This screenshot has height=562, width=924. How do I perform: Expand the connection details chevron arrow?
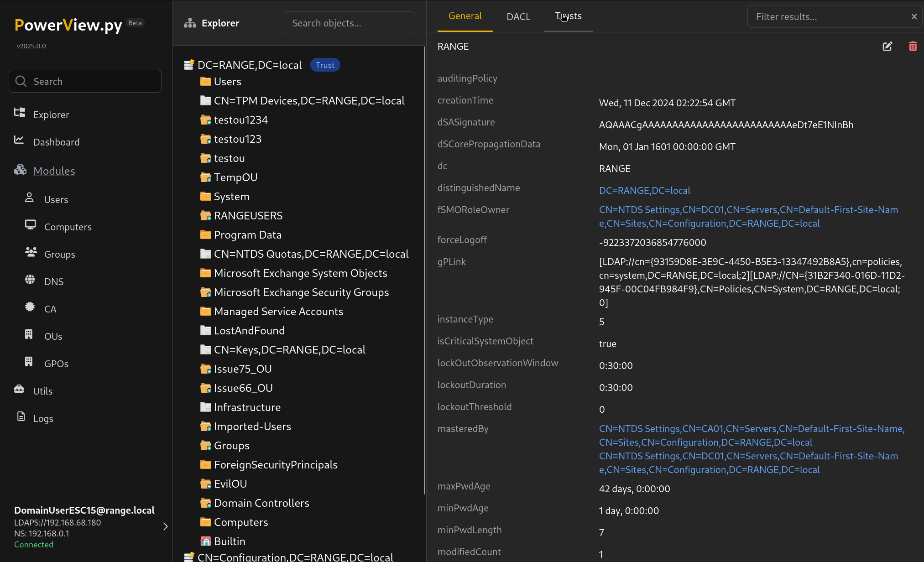pos(165,526)
